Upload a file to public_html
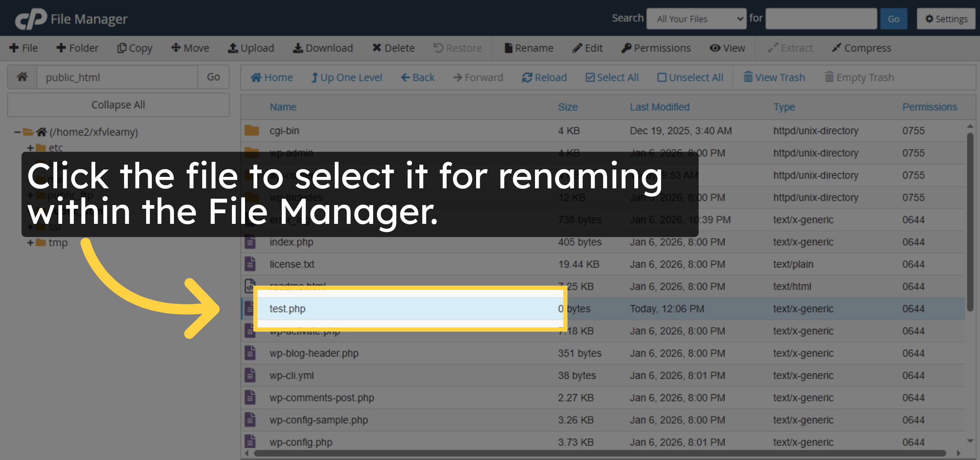Viewport: 980px width, 460px height. pos(251,48)
